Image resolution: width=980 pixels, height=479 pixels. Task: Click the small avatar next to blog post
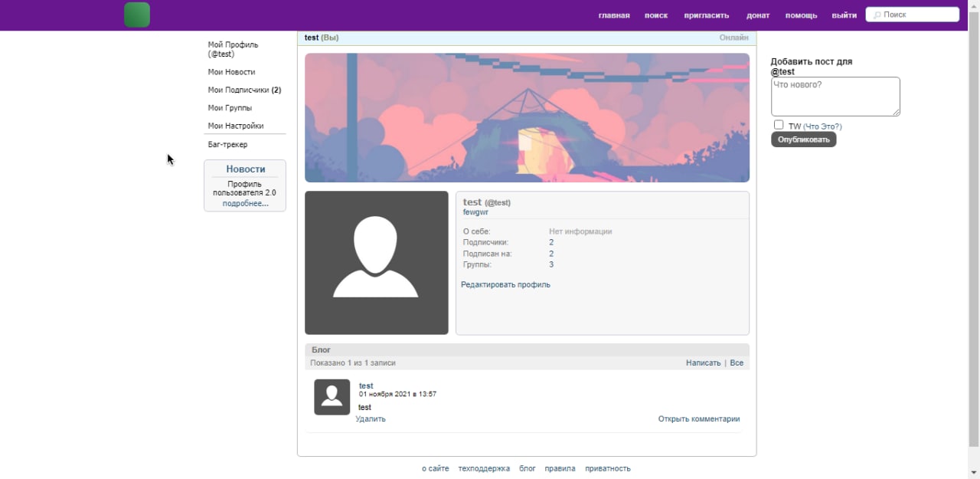point(332,397)
